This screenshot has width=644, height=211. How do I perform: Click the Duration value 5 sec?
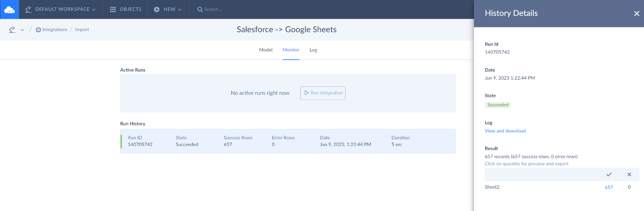point(396,145)
